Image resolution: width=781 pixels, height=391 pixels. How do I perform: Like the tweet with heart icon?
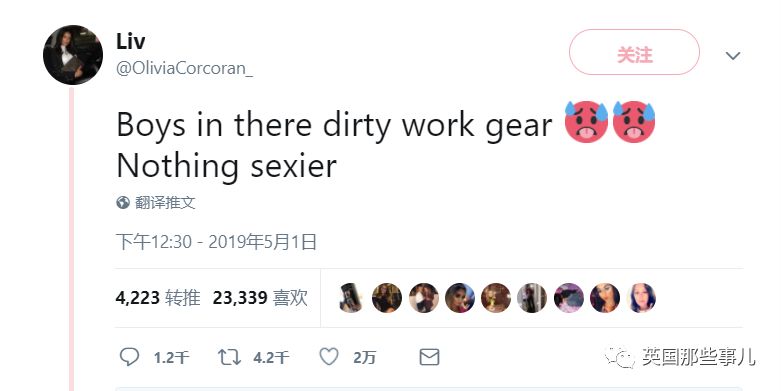[x=329, y=357]
